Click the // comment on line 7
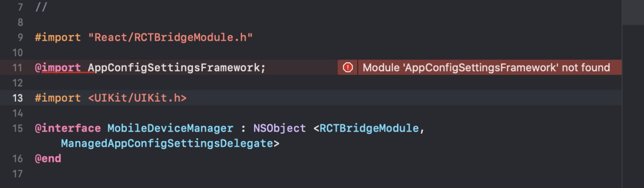This screenshot has height=188, width=644. (x=41, y=7)
